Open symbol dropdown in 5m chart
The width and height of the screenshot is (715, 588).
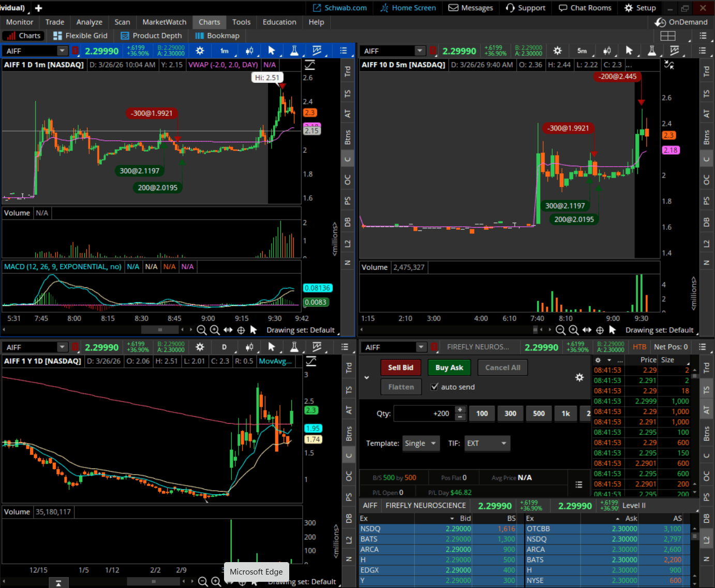(x=420, y=51)
